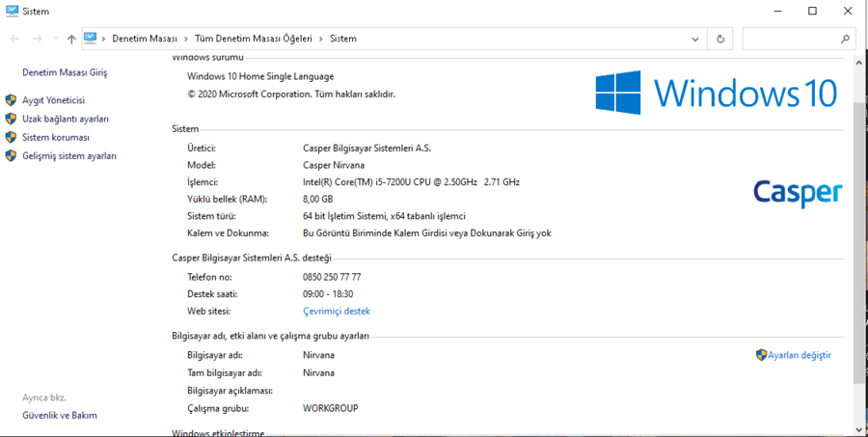Screen dimensions: 868x437
Task: Go to Denetim Masası Giriş
Action: point(65,72)
